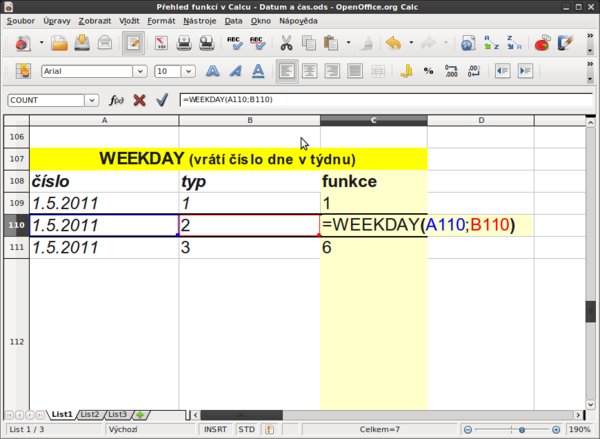Print the file directly

(184, 43)
